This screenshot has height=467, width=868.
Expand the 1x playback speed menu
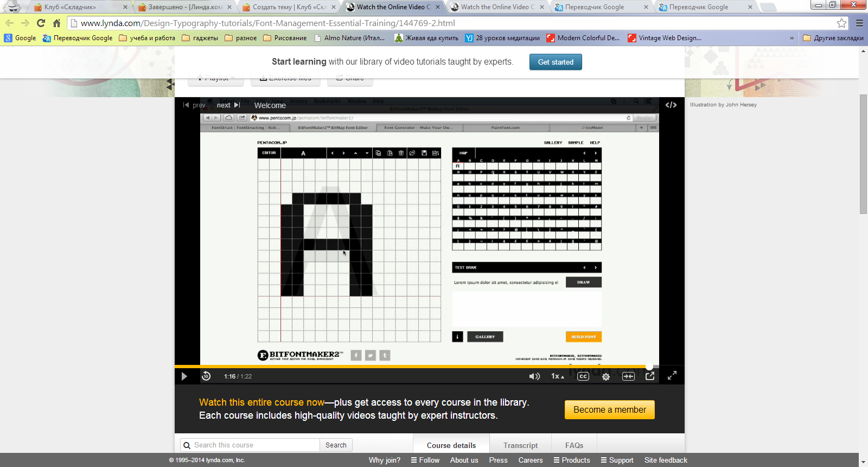pyautogui.click(x=557, y=376)
